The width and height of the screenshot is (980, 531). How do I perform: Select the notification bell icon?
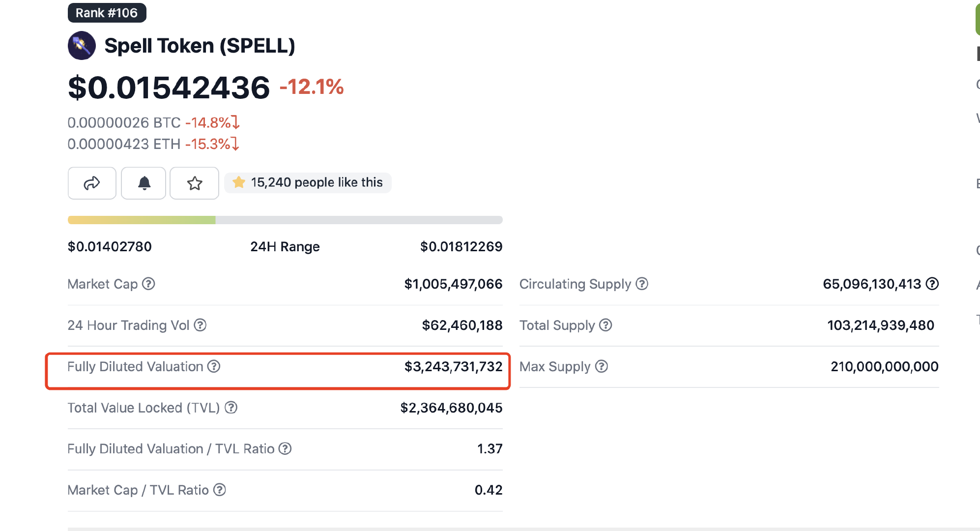click(x=143, y=183)
